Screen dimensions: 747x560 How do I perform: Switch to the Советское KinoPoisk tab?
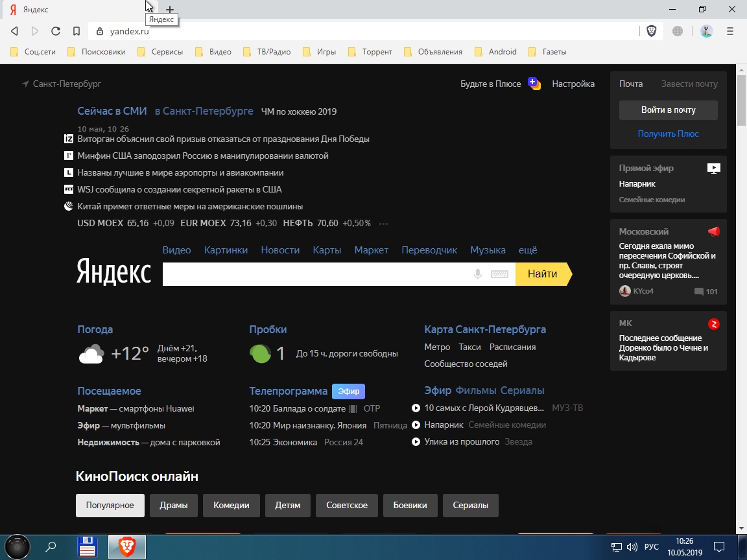347,506
